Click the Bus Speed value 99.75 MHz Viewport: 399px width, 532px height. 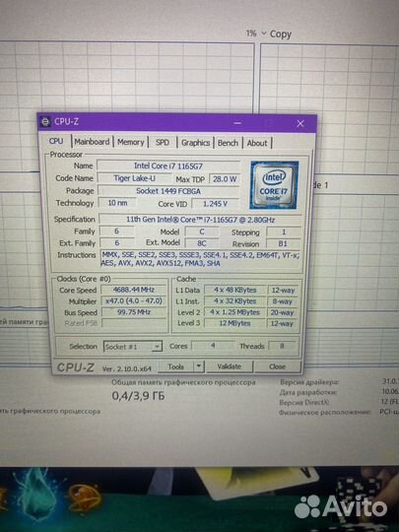click(x=134, y=312)
